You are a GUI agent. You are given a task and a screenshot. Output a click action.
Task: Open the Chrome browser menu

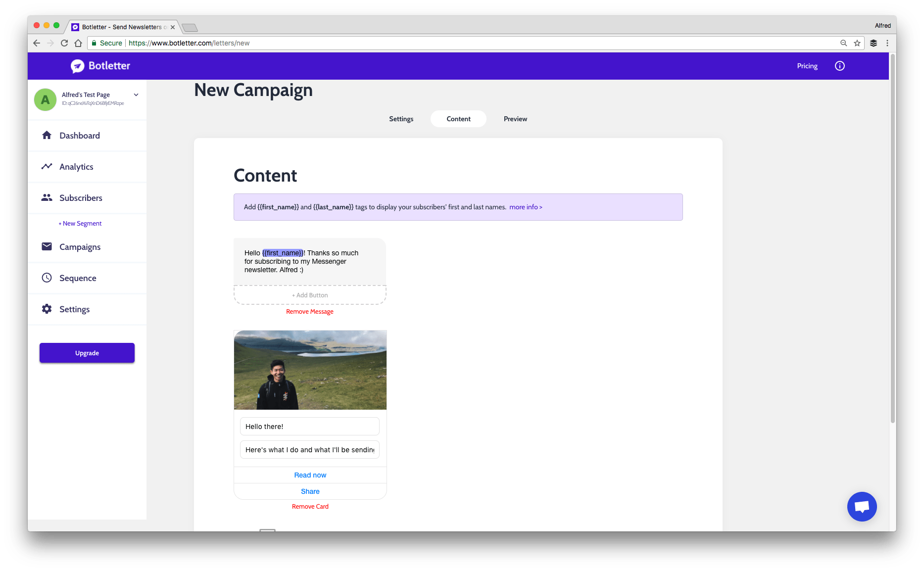(887, 43)
